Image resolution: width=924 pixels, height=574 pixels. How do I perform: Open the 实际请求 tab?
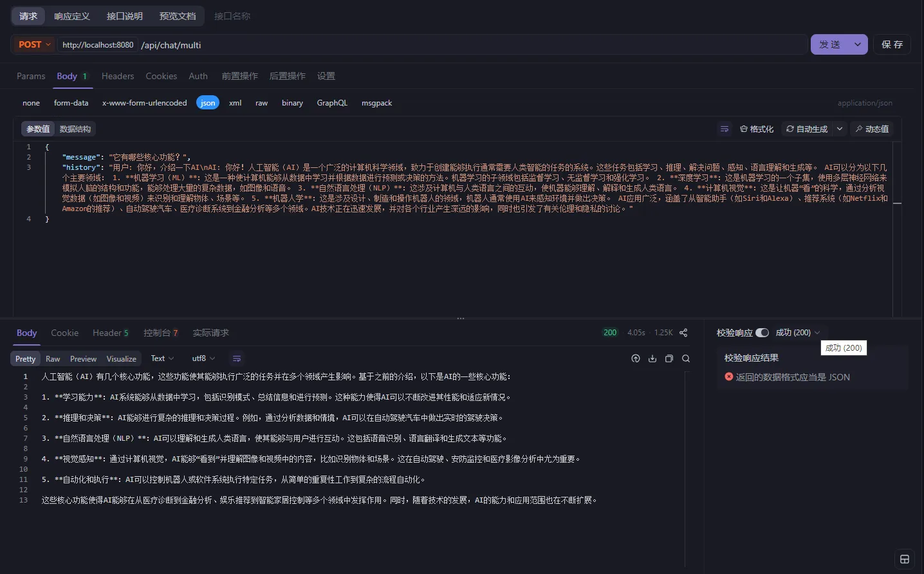pos(211,333)
